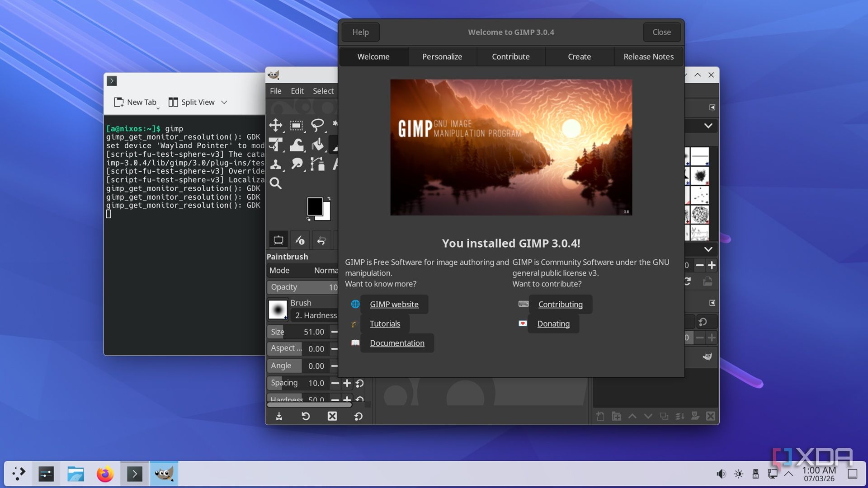This screenshot has height=488, width=868.
Task: Open the Documentation link
Action: coord(397,343)
